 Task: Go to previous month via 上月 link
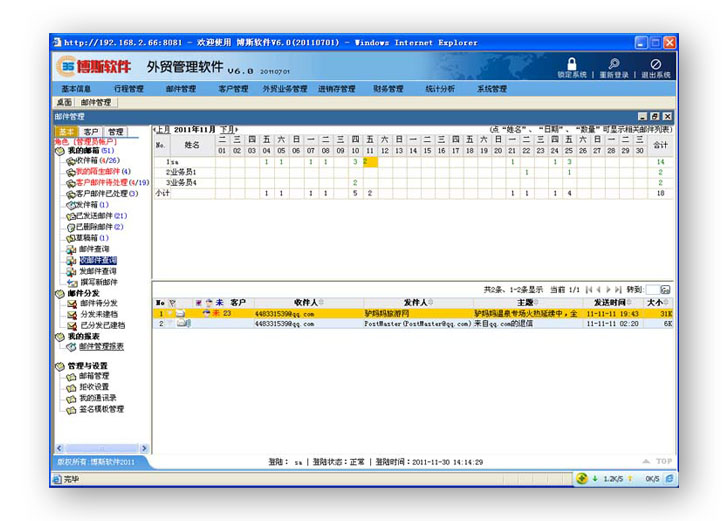tap(162, 130)
